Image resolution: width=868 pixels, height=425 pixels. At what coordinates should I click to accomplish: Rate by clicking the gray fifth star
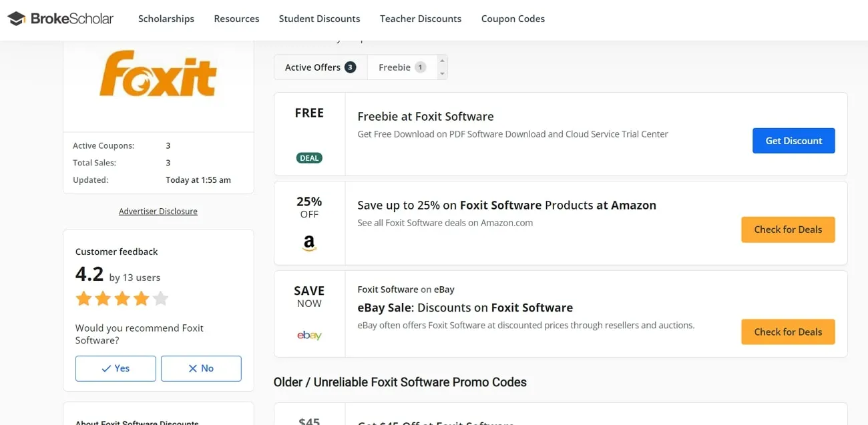[x=160, y=298]
